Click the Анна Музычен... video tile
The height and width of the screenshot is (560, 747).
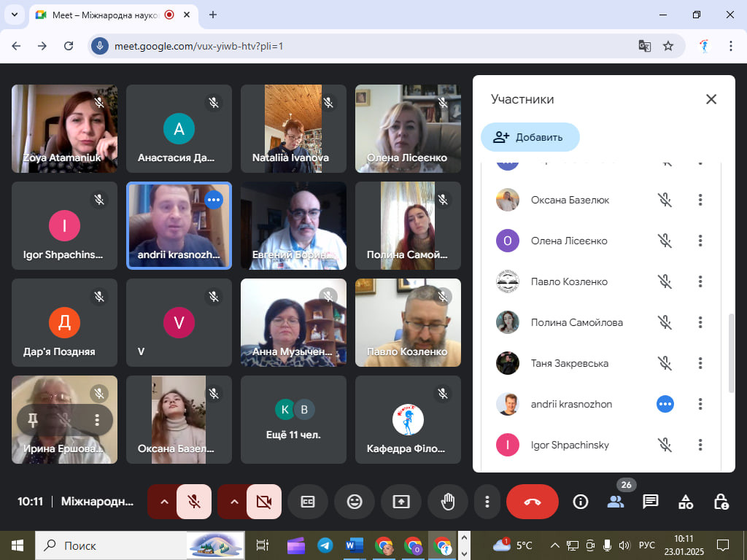pos(293,322)
